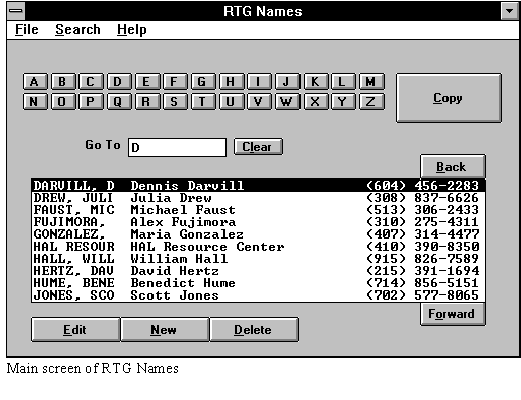
Task: Clear the Go To field
Action: click(258, 147)
